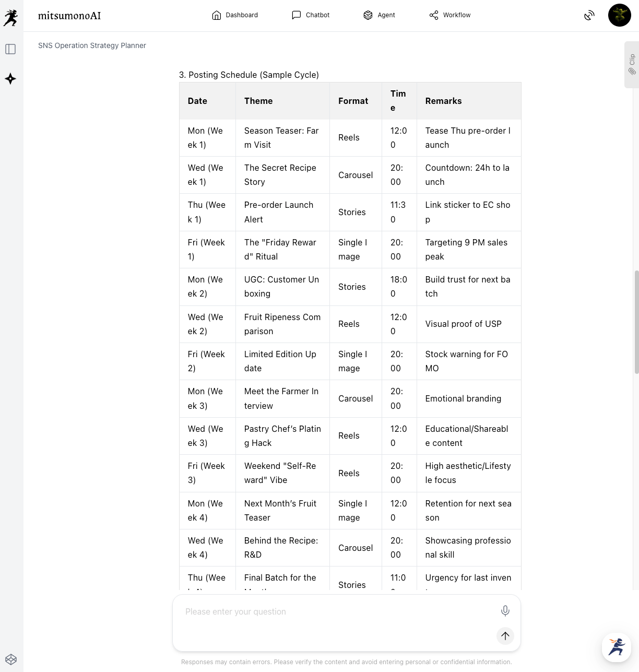The height and width of the screenshot is (672, 639).
Task: Open the Dashboard tab
Action: [235, 15]
